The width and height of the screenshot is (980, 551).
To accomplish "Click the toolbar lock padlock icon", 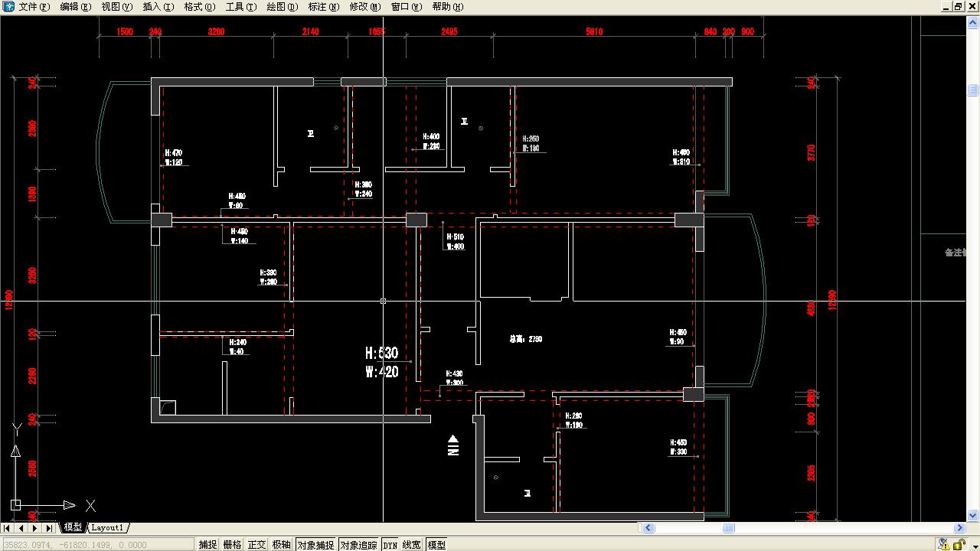I will pyautogui.click(x=959, y=545).
